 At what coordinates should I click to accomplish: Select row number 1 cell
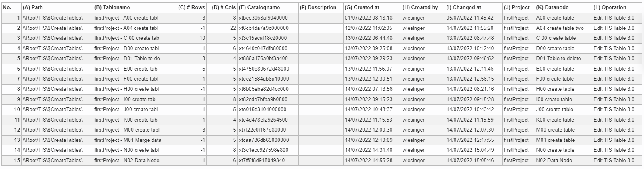(12, 18)
